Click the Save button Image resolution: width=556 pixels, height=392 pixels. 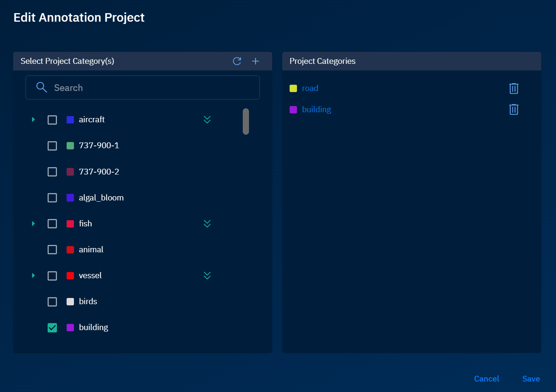click(x=531, y=379)
